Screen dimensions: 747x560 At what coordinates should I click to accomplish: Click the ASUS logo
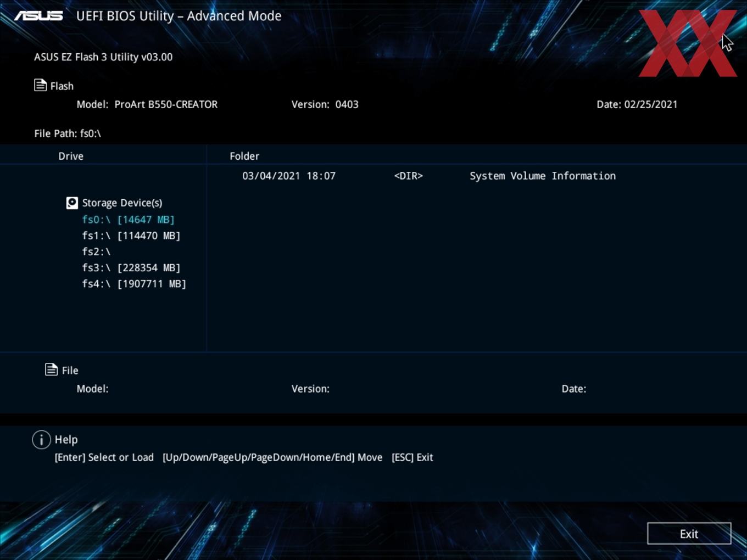tap(38, 16)
